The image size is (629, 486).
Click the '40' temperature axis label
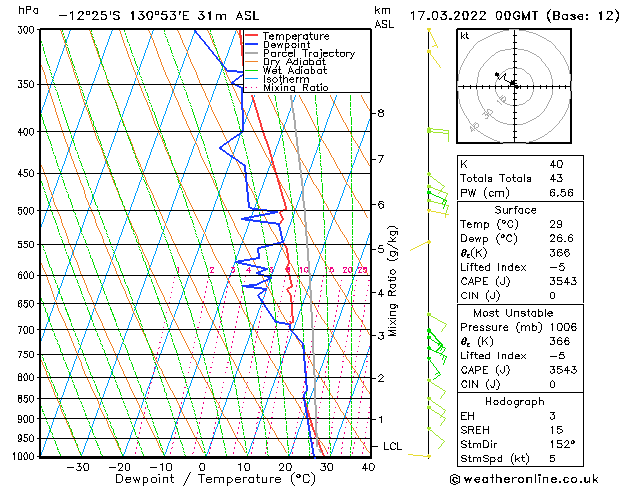368,467
